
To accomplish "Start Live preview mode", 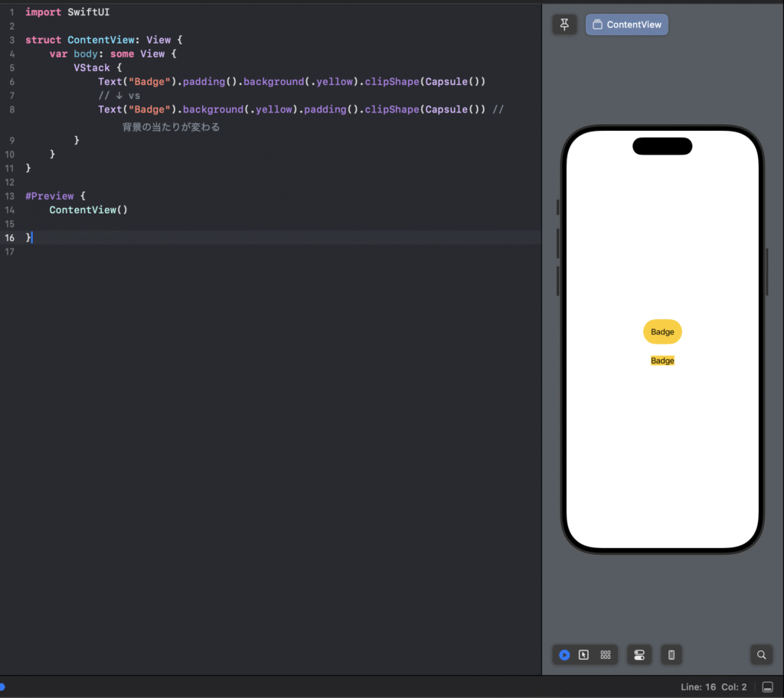I will (x=564, y=654).
